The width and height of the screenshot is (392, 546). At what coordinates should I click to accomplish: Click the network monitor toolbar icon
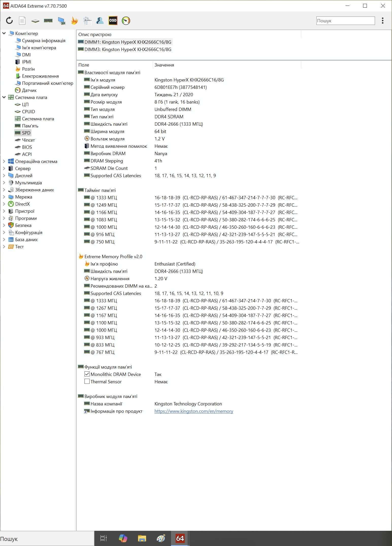(x=61, y=21)
